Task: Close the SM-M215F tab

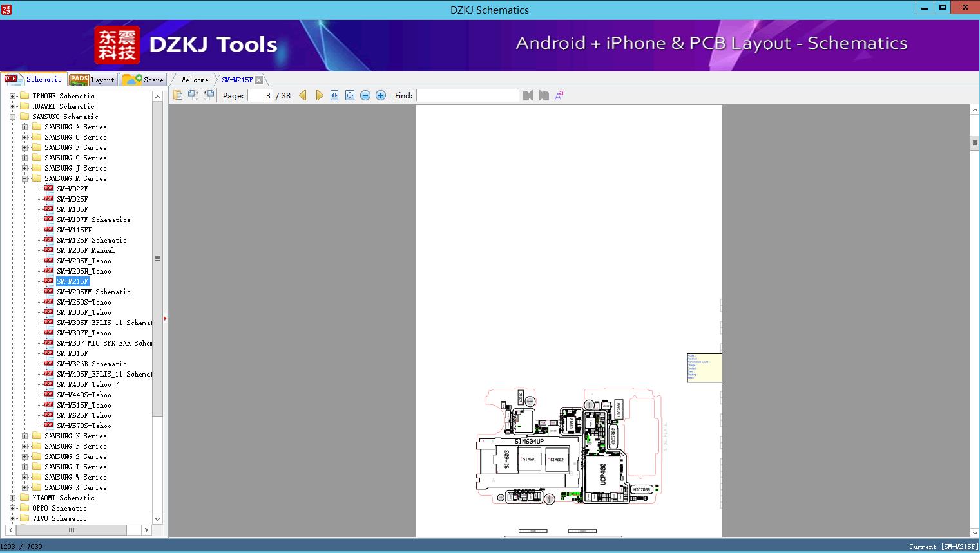Action: click(259, 80)
